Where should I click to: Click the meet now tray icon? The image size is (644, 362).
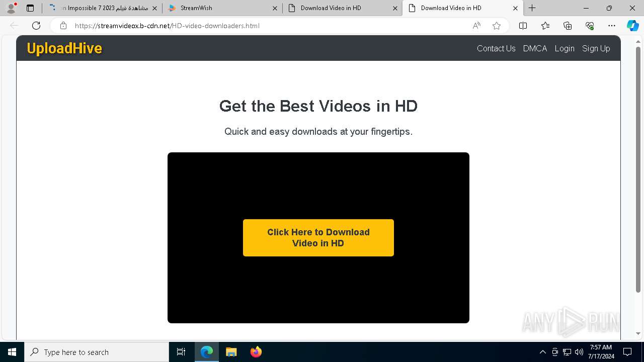555,352
